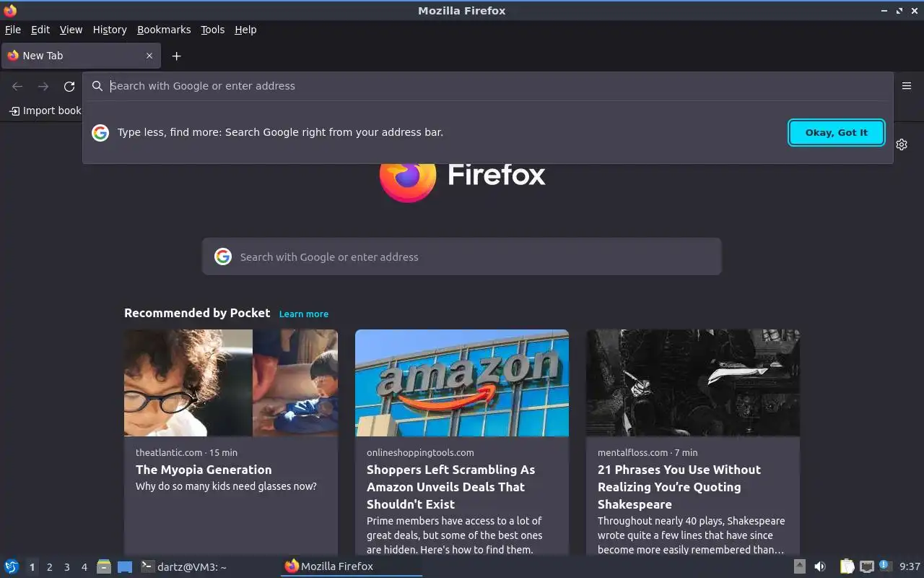Open The Myopia Generation article thumbnail
This screenshot has width=924, height=578.
231,383
